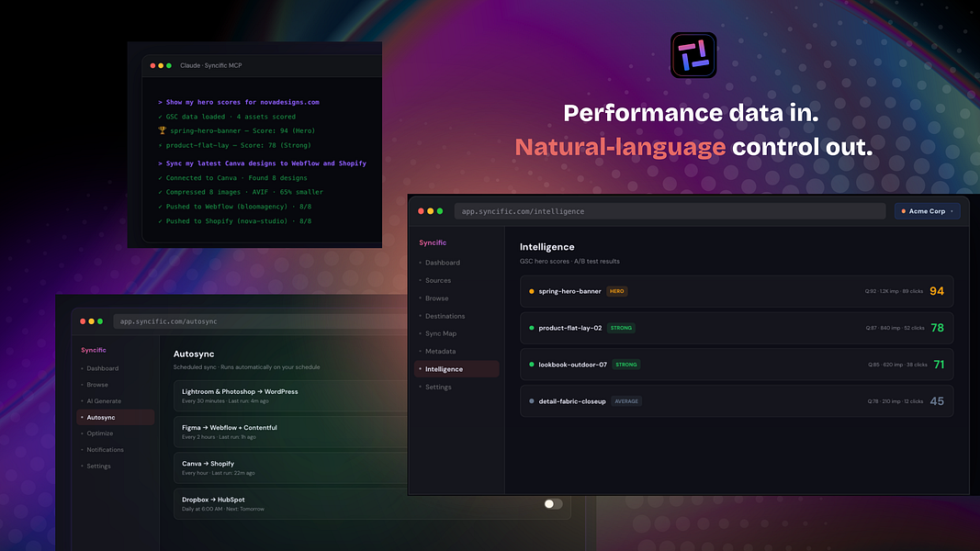Click the score 78 value
980x551 pixels.
pos(938,328)
